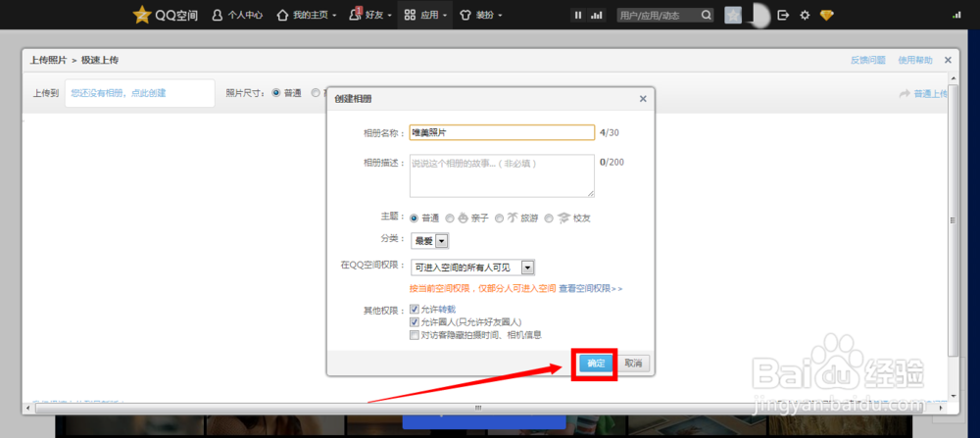980x438 pixels.
Task: Click the 旅游 palm tree icon
Action: click(513, 219)
